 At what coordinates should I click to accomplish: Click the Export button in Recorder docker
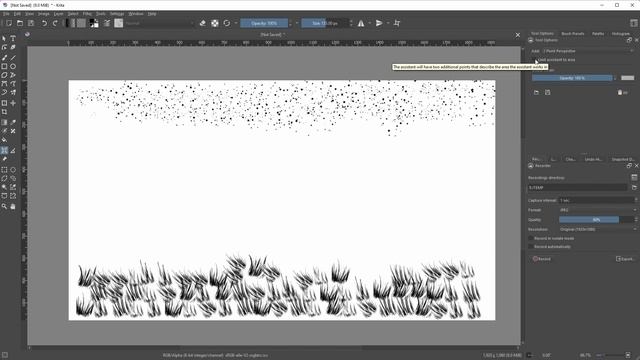(x=625, y=259)
